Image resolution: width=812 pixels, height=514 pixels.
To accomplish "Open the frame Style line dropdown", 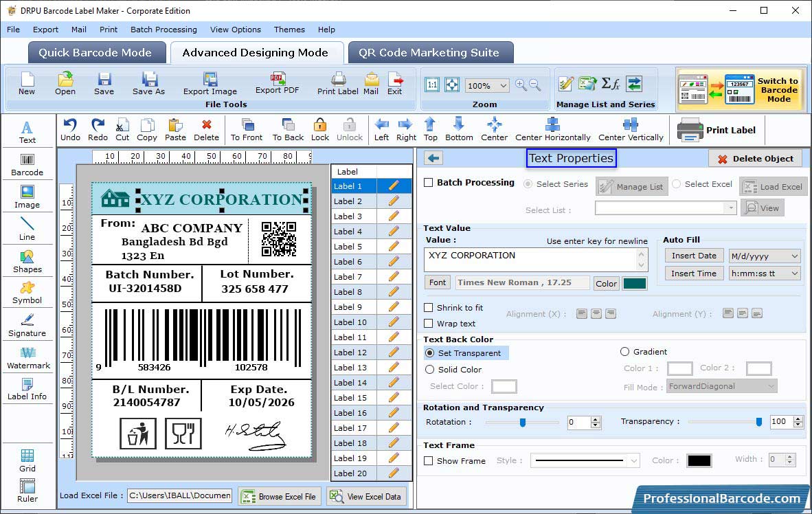I will 585,460.
